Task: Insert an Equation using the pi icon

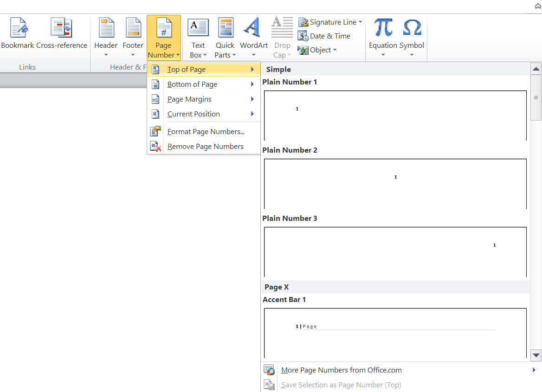Action: click(x=383, y=27)
